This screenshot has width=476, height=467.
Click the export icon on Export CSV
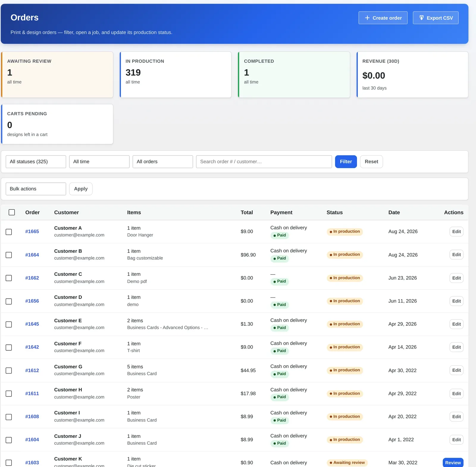coord(421,18)
